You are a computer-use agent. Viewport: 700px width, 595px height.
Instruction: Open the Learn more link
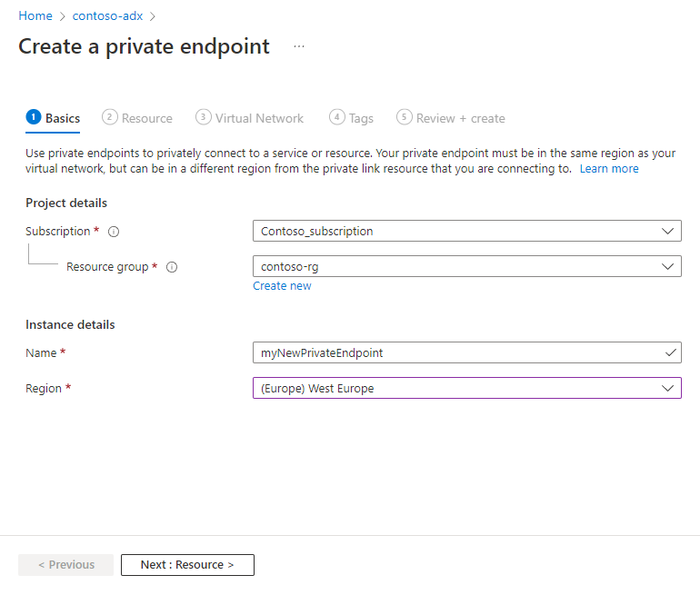coord(609,169)
